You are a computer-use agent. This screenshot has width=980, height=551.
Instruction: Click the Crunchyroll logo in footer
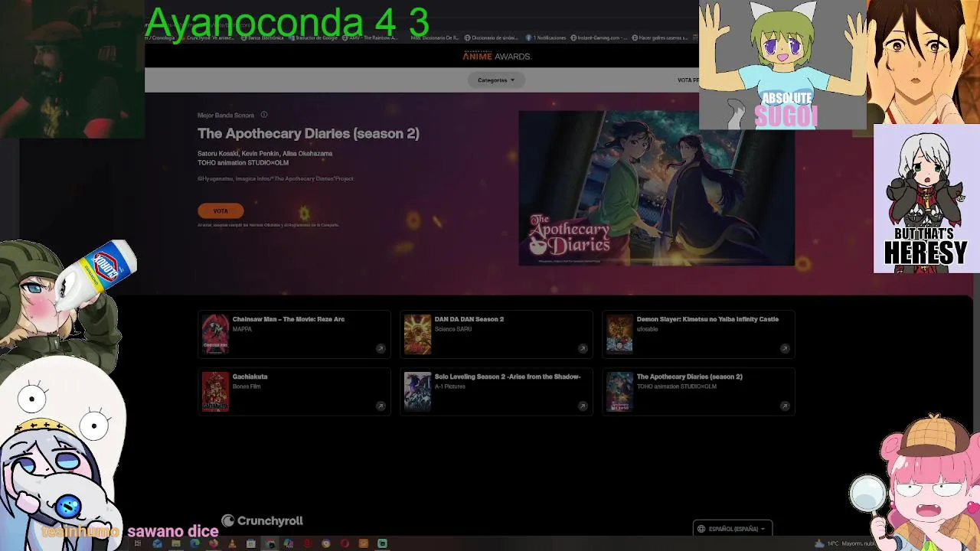(x=263, y=520)
